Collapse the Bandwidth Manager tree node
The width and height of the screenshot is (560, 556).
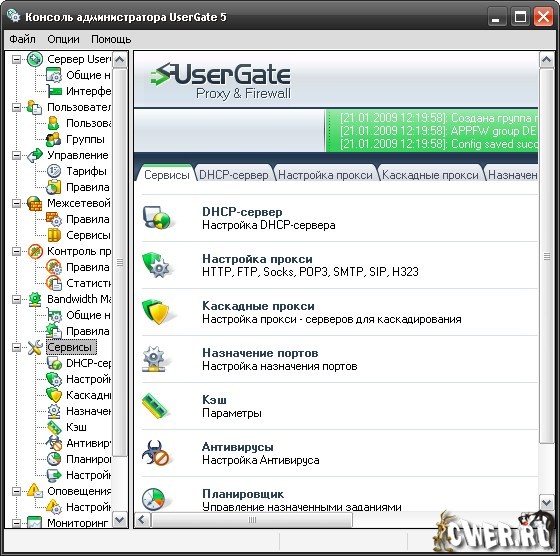click(x=16, y=299)
